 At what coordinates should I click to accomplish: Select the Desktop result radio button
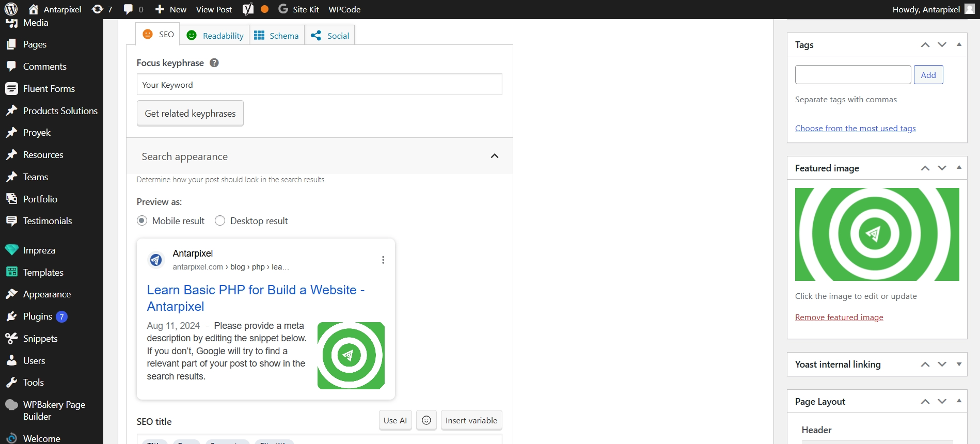220,221
